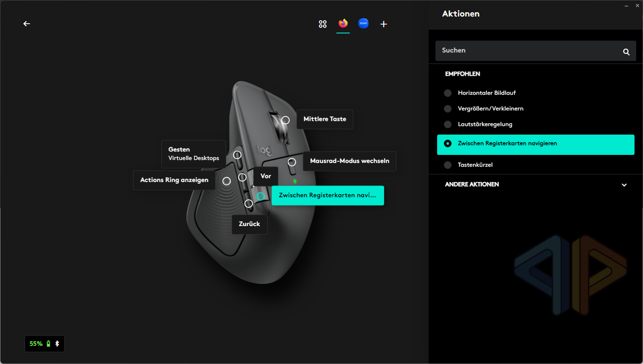Choose the Vergrößern/Verkleinern action

448,109
